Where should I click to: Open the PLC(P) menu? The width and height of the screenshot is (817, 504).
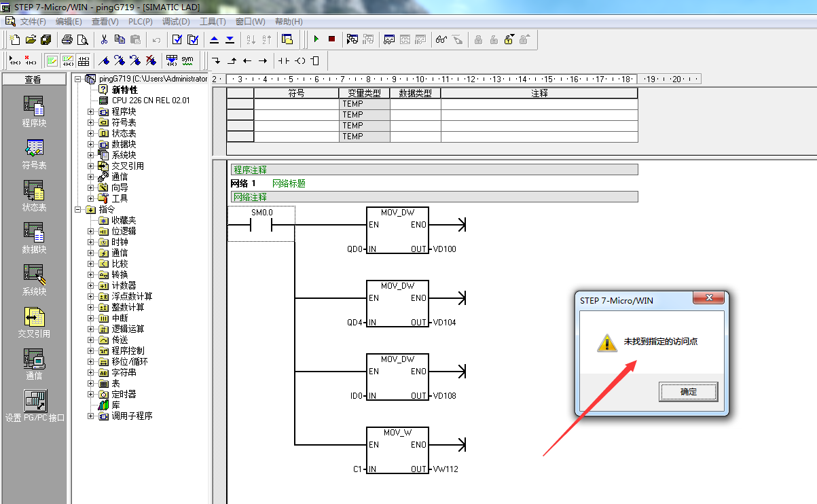[x=141, y=22]
